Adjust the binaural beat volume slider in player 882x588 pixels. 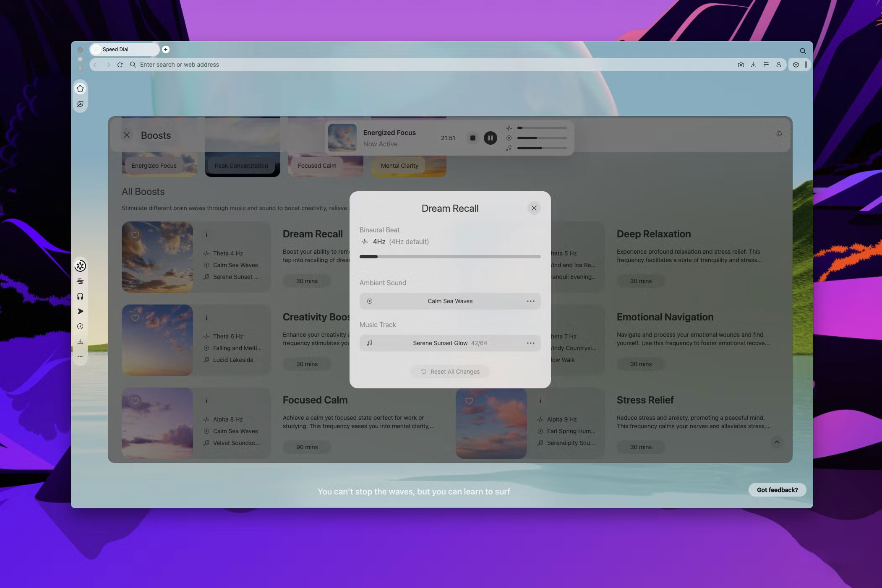click(542, 128)
